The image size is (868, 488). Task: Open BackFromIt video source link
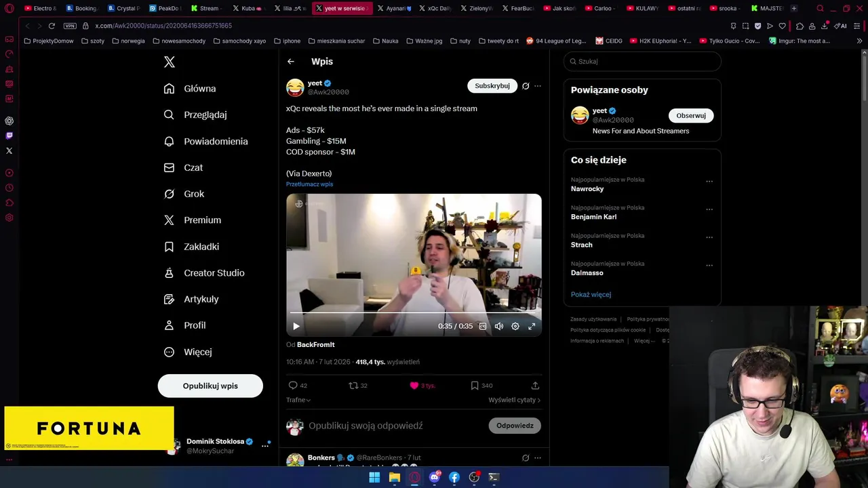point(315,345)
